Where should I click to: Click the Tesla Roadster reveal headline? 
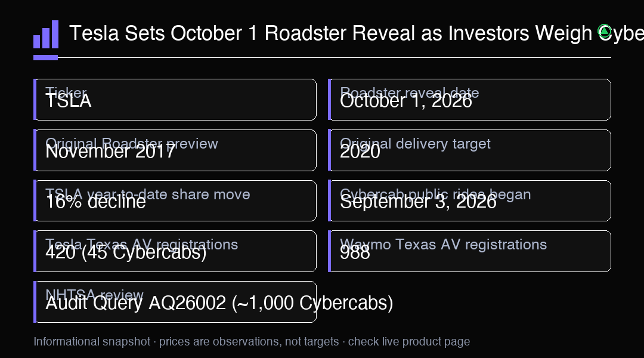(x=357, y=33)
